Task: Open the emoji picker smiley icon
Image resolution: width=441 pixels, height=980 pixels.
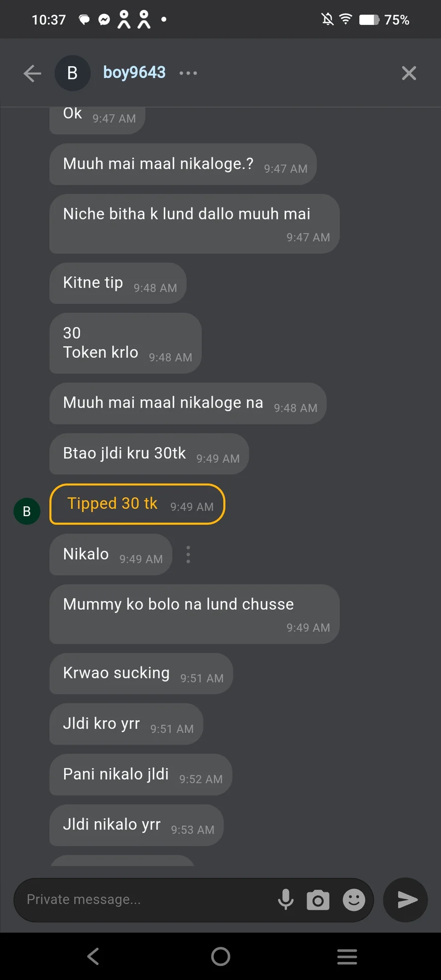Action: click(354, 900)
